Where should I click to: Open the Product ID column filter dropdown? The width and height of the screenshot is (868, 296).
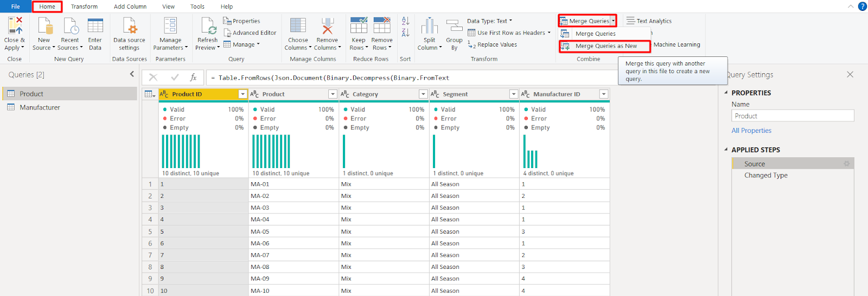pos(242,94)
